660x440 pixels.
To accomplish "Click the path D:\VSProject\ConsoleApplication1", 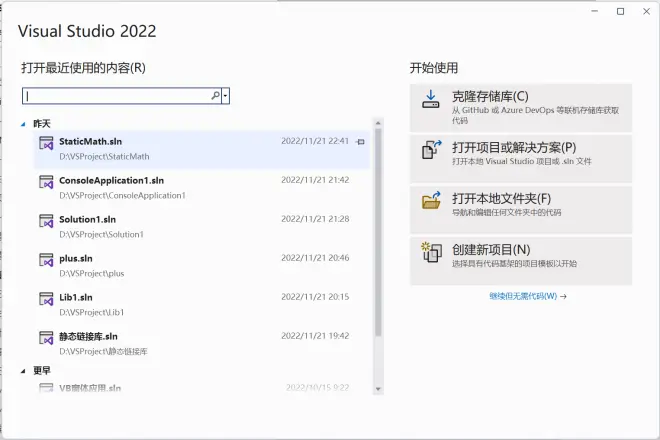I will (x=122, y=196).
